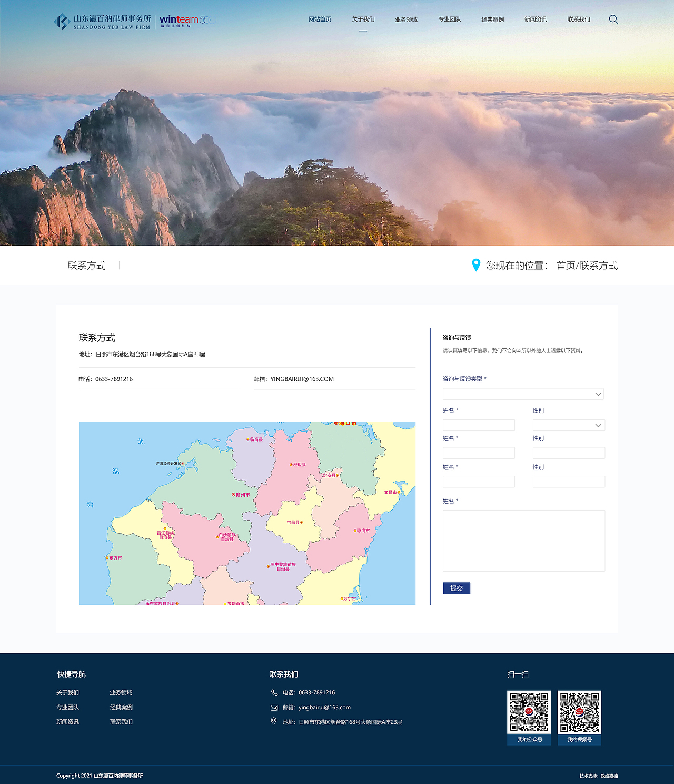Click the 儋州市 marker on the map

coord(240,495)
